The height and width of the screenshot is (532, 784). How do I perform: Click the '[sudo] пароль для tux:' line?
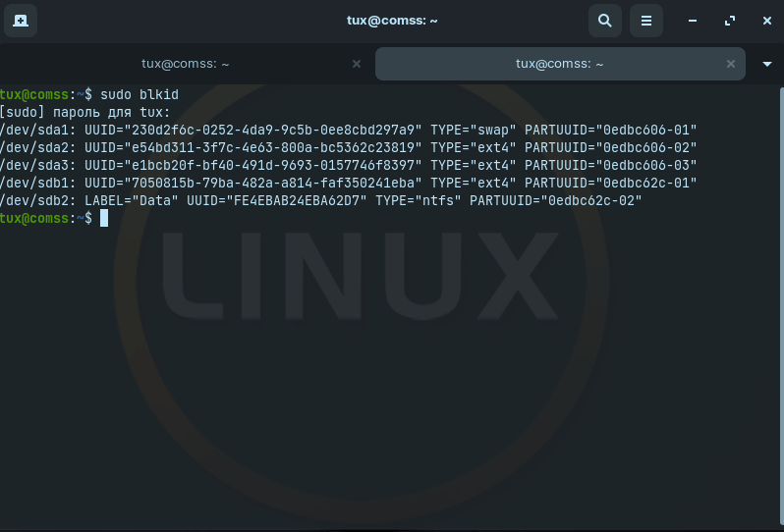click(85, 112)
